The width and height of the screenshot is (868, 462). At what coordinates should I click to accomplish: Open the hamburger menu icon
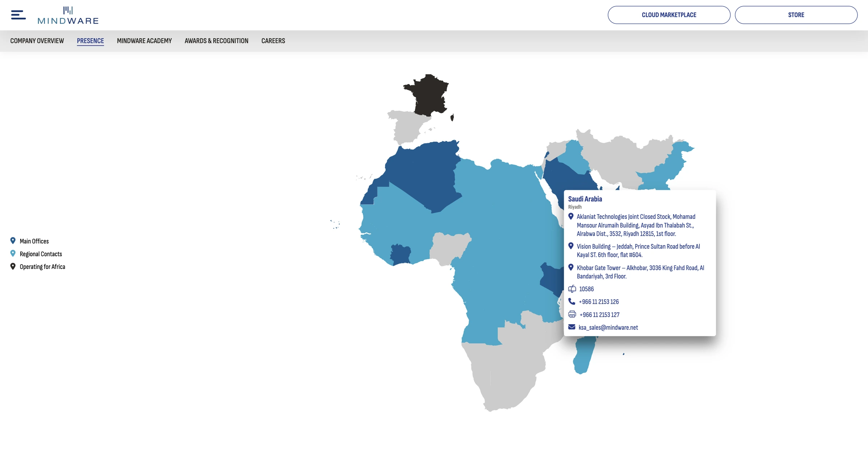18,15
